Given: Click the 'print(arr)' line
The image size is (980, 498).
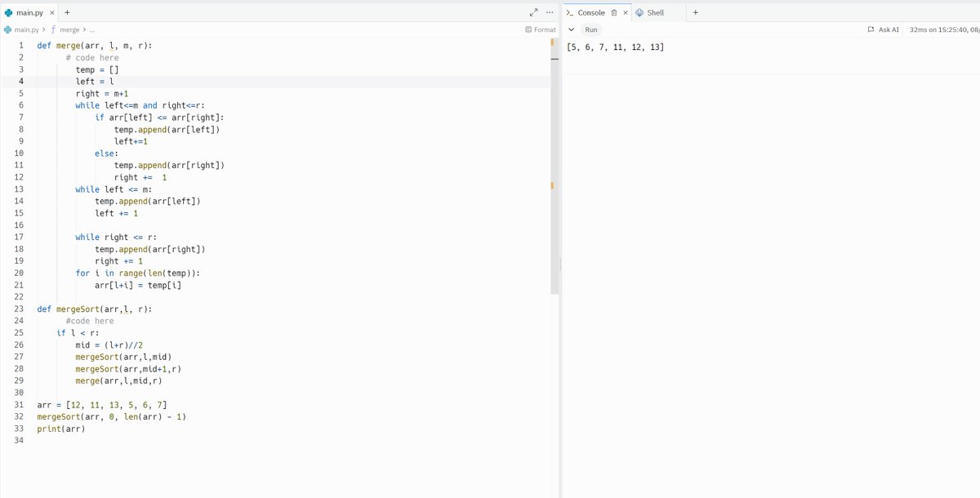Looking at the screenshot, I should click(x=61, y=429).
